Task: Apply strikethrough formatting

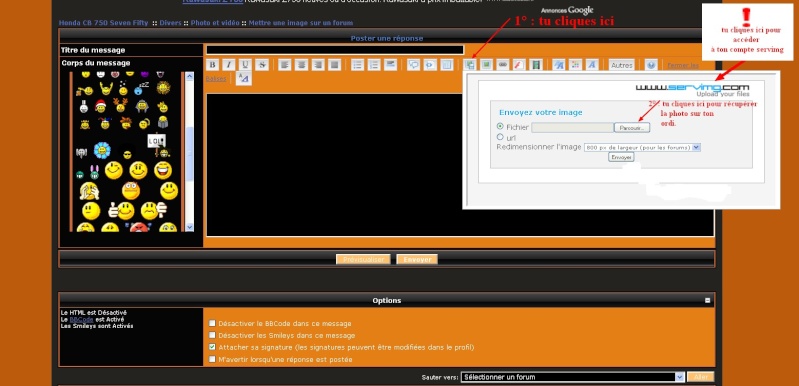Action: tap(261, 65)
